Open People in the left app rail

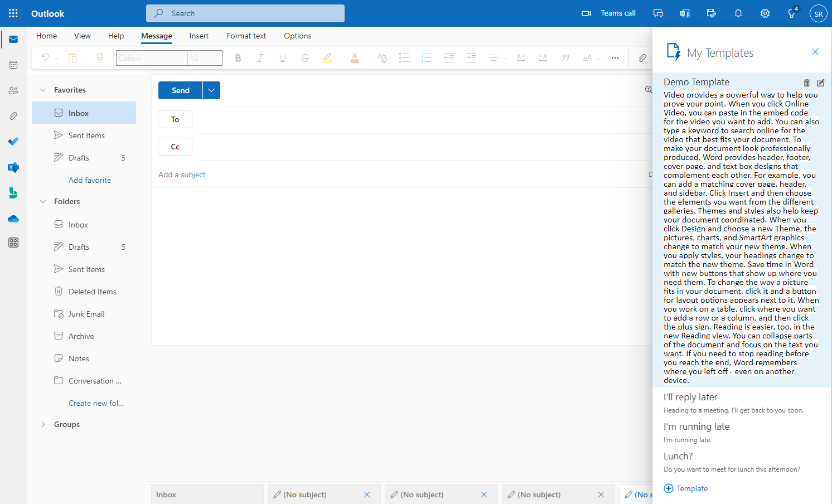point(13,90)
